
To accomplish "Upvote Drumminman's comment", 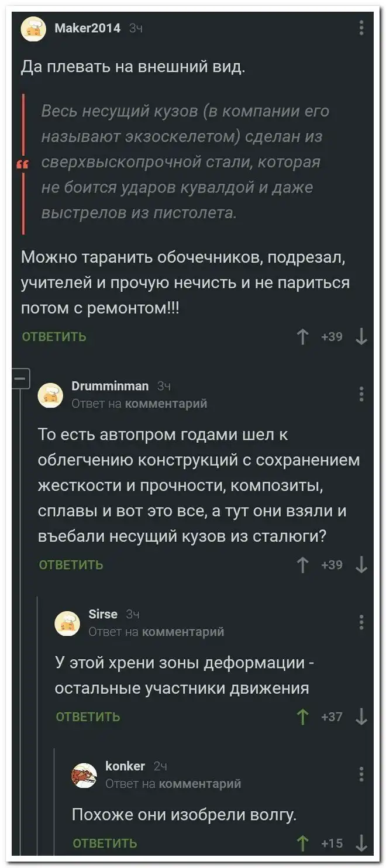I will (303, 565).
